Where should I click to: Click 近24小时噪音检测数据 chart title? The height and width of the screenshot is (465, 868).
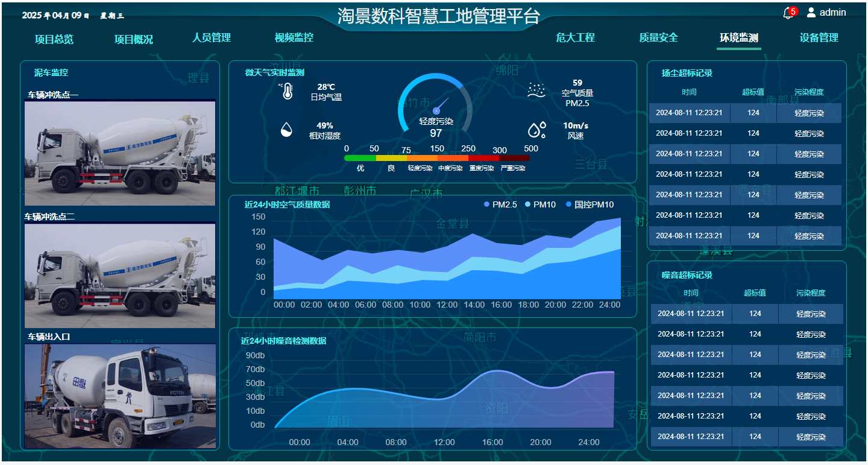[283, 341]
